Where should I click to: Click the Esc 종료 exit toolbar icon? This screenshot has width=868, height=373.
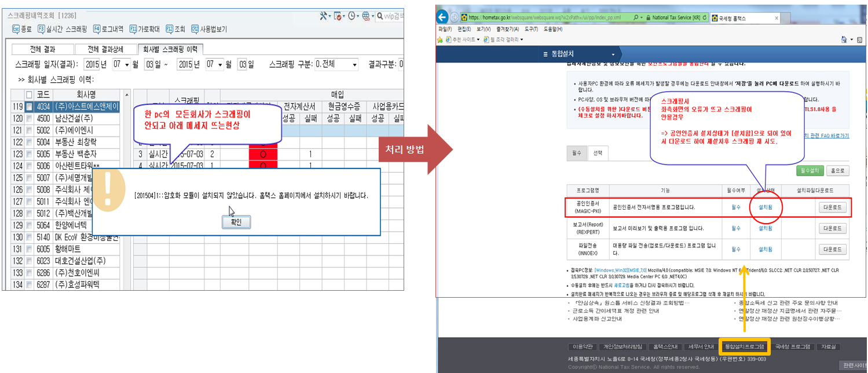(x=16, y=28)
